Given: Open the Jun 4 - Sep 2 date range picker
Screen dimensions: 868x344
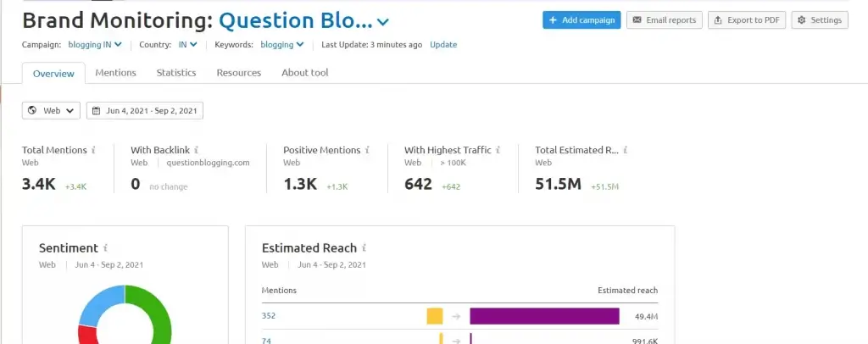Looking at the screenshot, I should click(x=145, y=110).
